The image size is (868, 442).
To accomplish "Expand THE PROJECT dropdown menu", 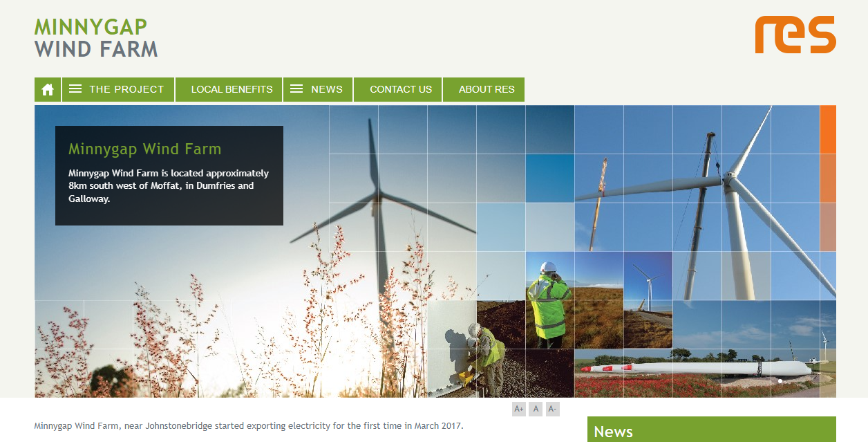I will click(125, 89).
